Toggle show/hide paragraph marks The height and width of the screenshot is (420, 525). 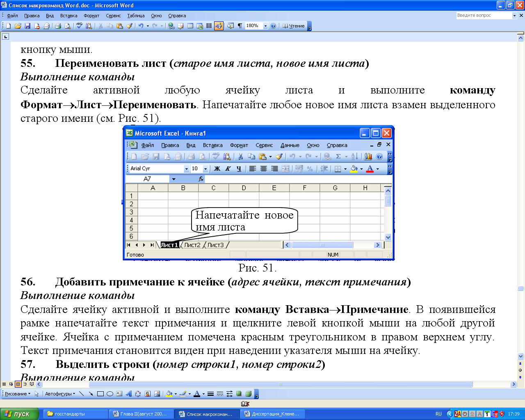(x=240, y=26)
